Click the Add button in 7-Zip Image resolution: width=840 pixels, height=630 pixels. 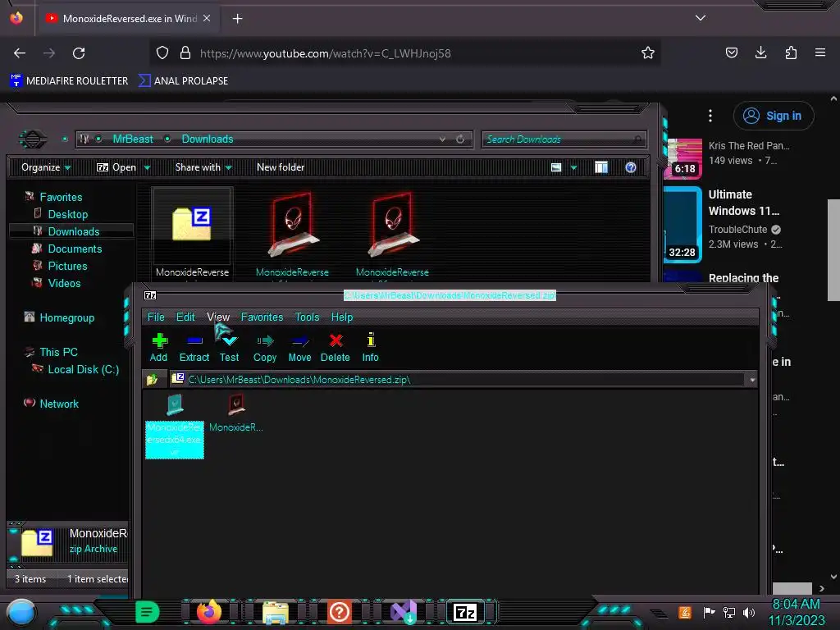[158, 347]
